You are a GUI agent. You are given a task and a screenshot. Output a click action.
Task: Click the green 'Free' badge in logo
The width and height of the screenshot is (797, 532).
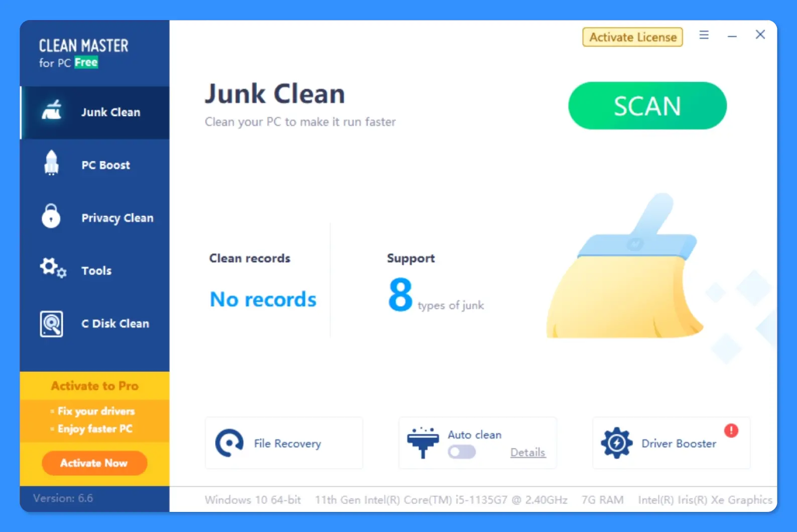click(x=86, y=62)
